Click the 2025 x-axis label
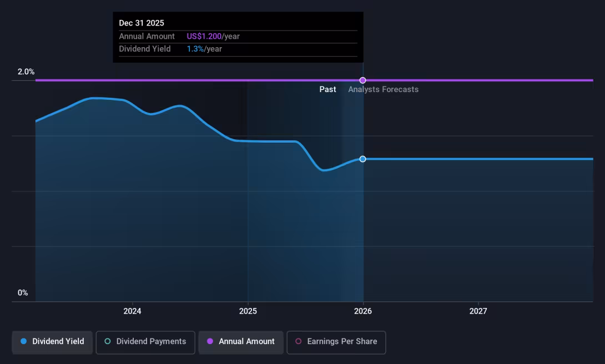This screenshot has height=364, width=605. [x=248, y=311]
